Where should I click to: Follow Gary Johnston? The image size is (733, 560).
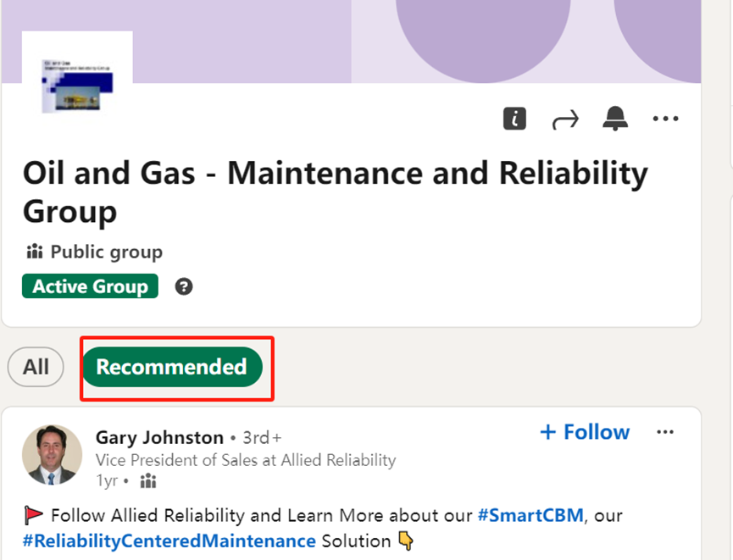click(x=585, y=432)
